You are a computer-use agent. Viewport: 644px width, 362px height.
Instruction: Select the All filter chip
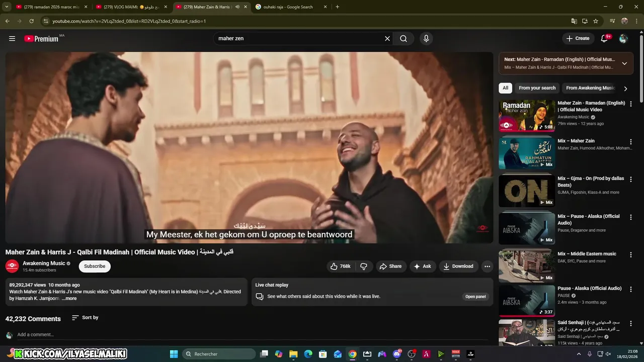pyautogui.click(x=505, y=88)
